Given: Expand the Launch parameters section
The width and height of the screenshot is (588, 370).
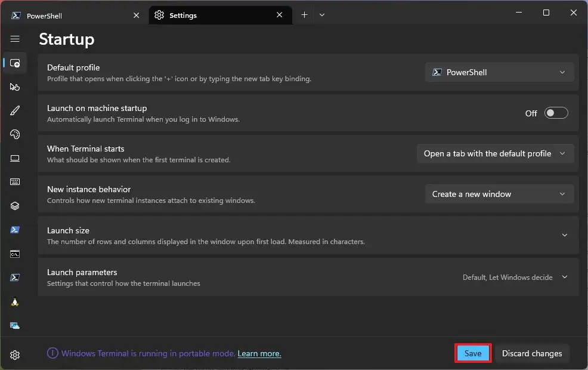Looking at the screenshot, I should tap(308, 277).
